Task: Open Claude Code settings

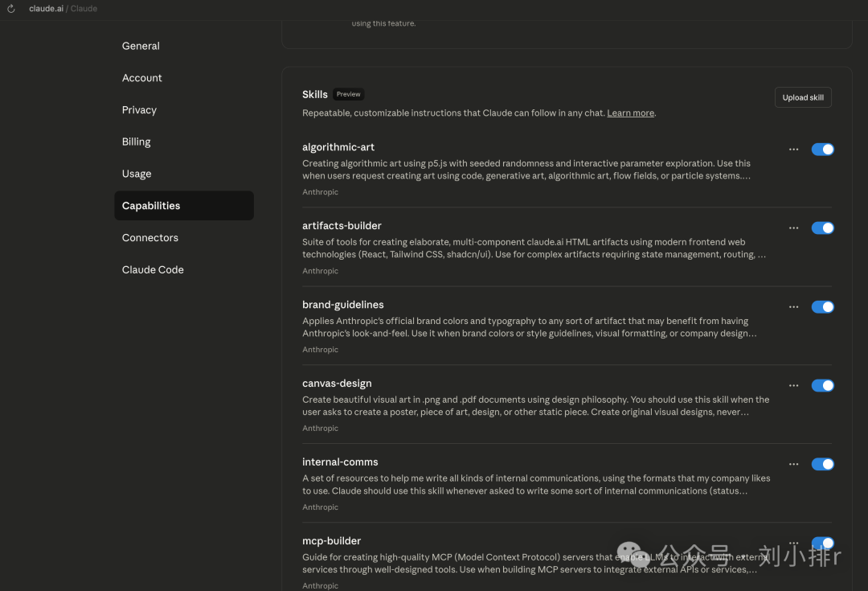Action: (153, 270)
